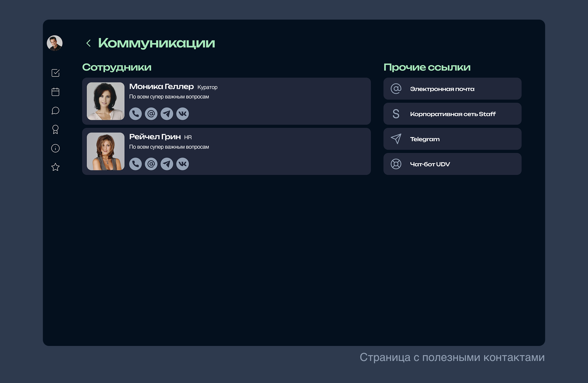Open the star favorites icon in sidebar
The height and width of the screenshot is (383, 588).
click(55, 167)
